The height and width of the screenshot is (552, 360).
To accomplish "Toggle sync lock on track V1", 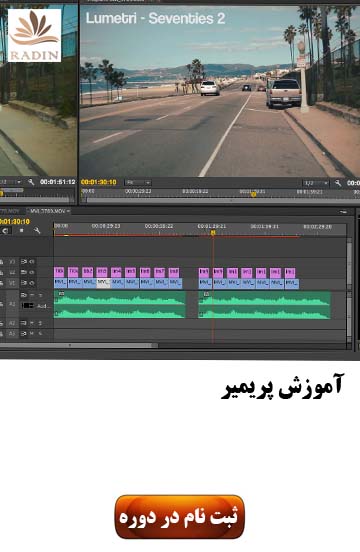I will point(24,283).
